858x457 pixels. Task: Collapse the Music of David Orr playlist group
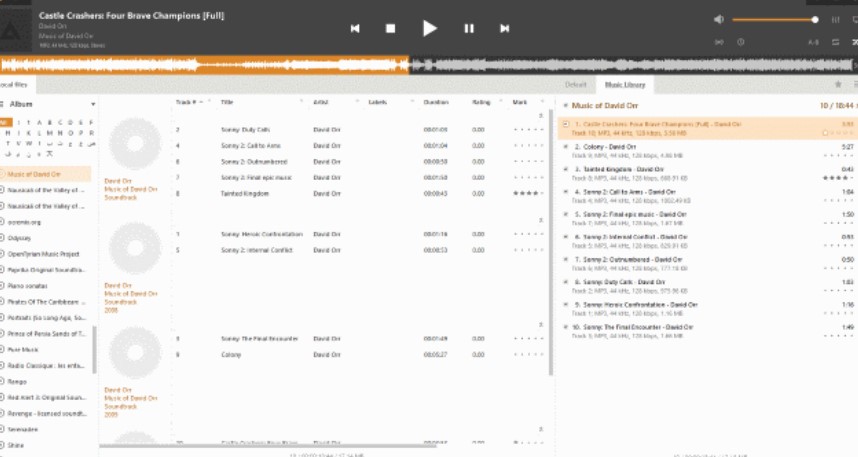click(x=566, y=106)
